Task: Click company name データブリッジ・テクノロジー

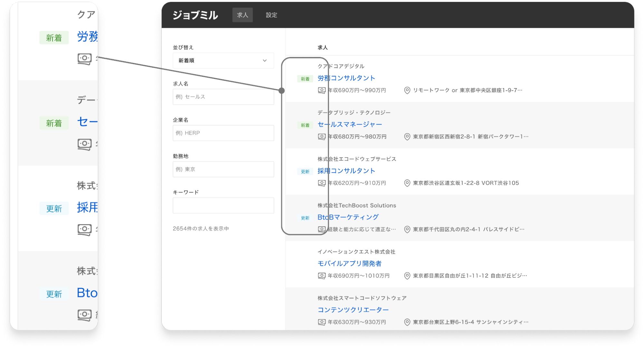Action: 354,113
